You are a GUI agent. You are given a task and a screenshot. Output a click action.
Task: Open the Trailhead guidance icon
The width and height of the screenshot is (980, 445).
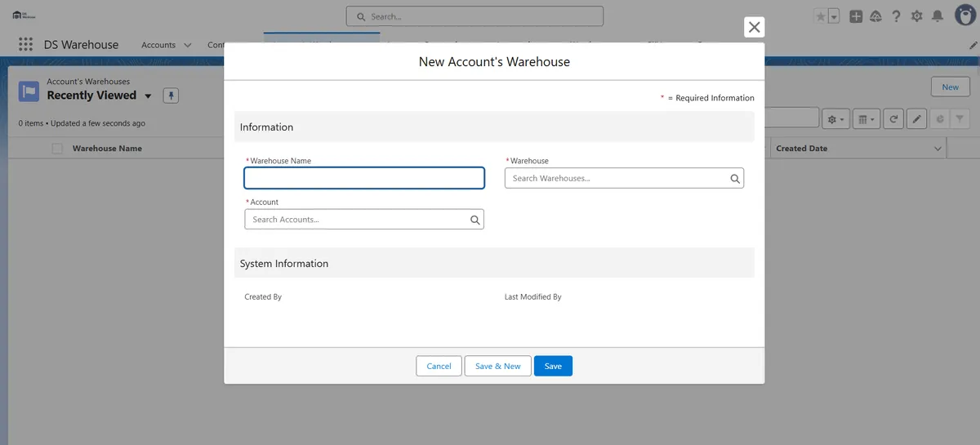point(876,16)
